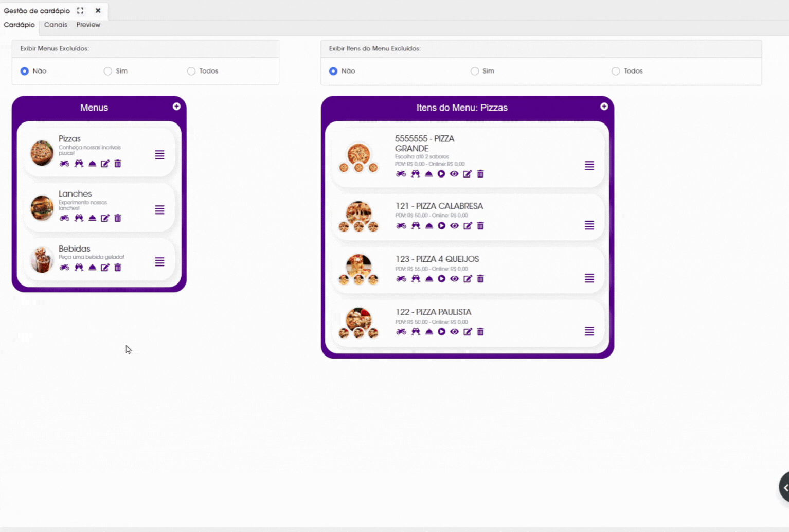
Task: Click play icon for PIZZA 4 QUEIJOS
Action: 441,279
